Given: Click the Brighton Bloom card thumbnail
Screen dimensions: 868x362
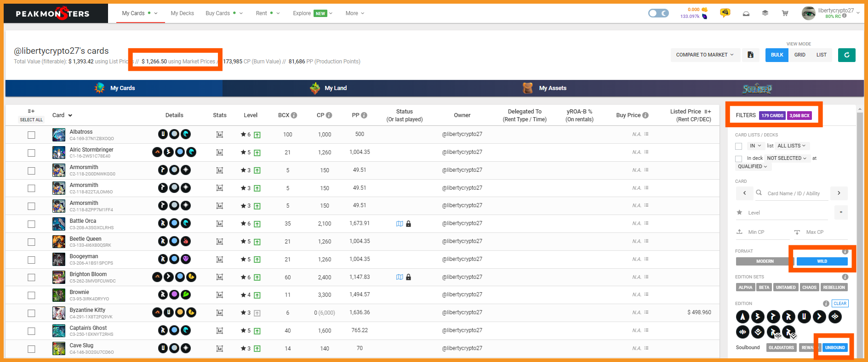Looking at the screenshot, I should coord(59,277).
